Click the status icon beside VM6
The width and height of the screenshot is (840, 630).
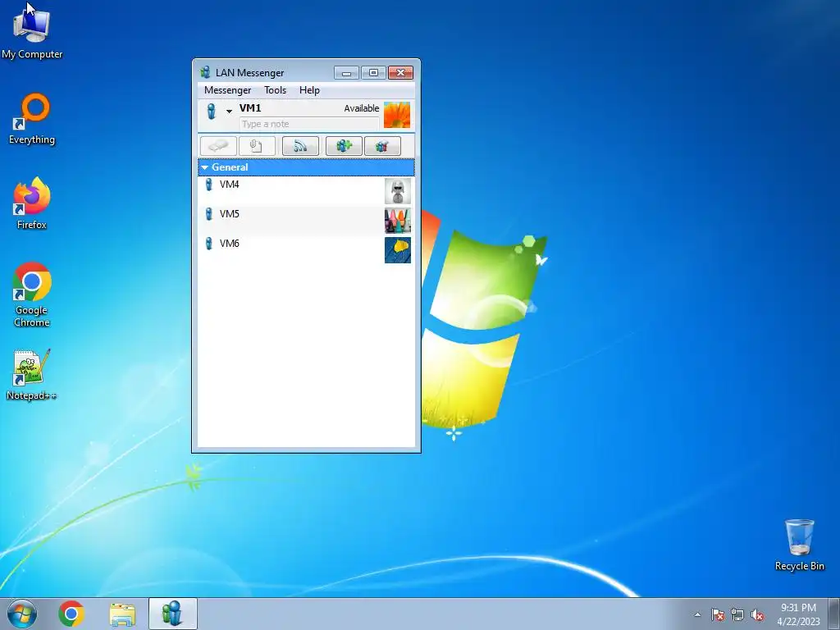pos(209,243)
